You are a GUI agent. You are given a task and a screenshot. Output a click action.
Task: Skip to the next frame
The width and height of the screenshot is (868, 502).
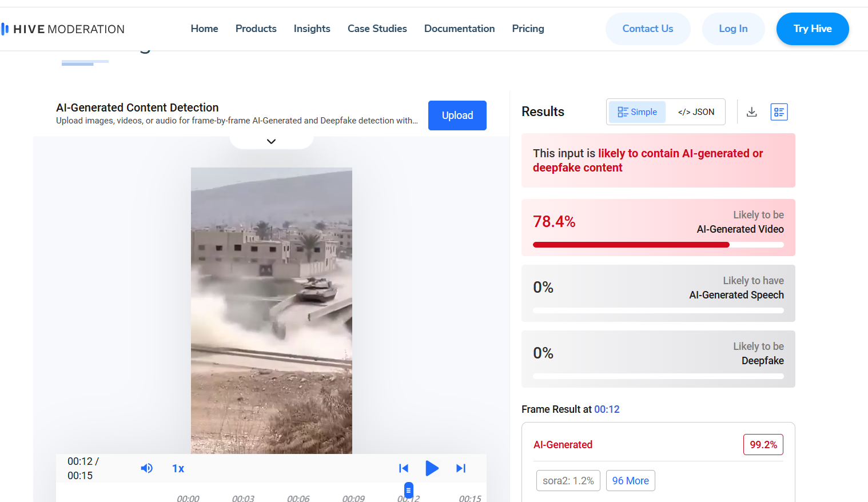pos(461,468)
